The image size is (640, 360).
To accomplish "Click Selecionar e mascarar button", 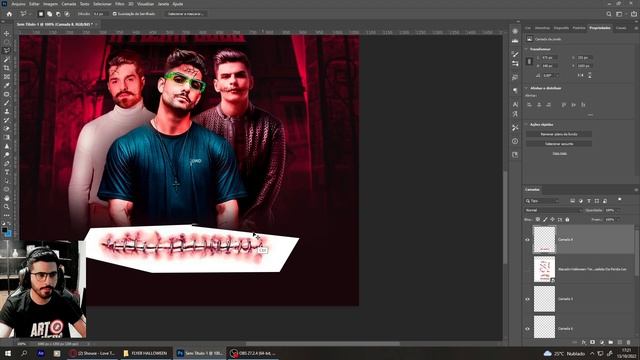I will tap(185, 14).
